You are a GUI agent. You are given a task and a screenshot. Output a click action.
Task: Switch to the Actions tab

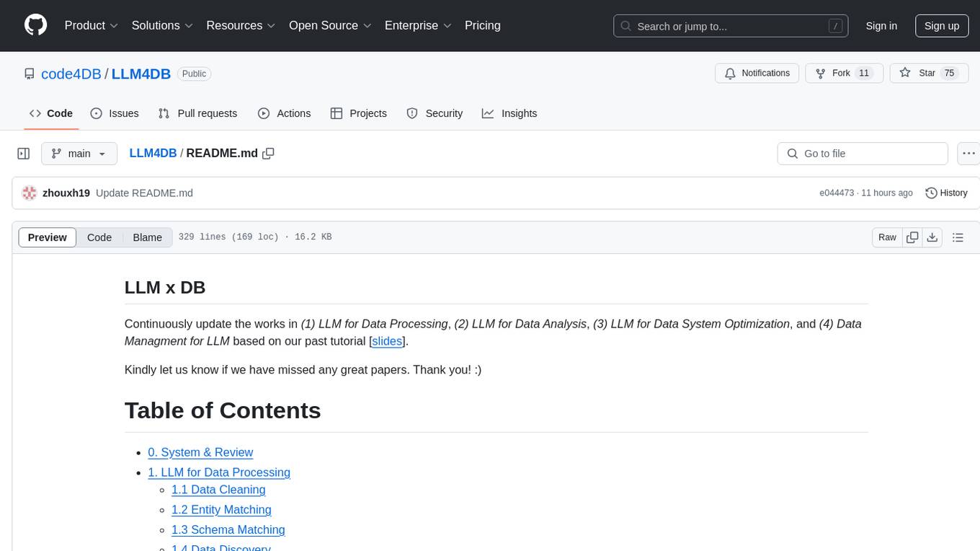coord(284,113)
